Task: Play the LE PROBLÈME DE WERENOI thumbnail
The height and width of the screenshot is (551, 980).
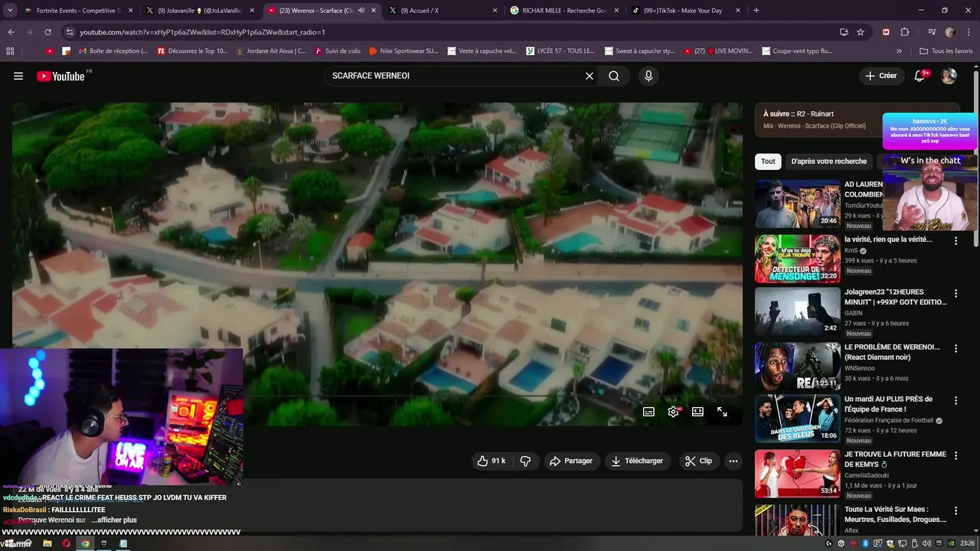Action: click(x=797, y=366)
